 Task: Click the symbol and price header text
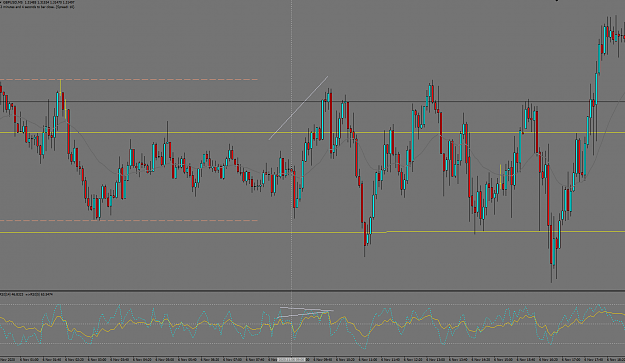(x=38, y=2)
